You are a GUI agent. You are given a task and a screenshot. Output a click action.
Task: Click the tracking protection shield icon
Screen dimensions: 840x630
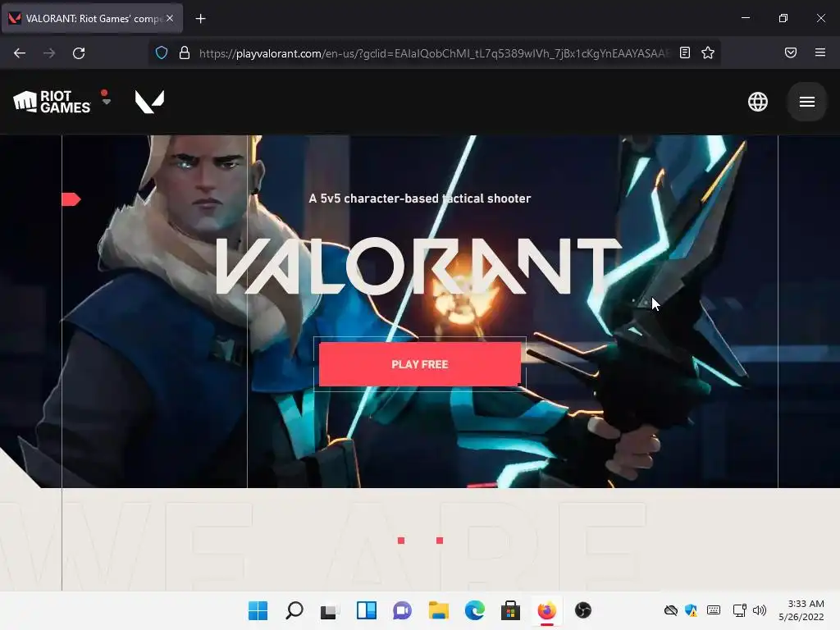(x=162, y=52)
